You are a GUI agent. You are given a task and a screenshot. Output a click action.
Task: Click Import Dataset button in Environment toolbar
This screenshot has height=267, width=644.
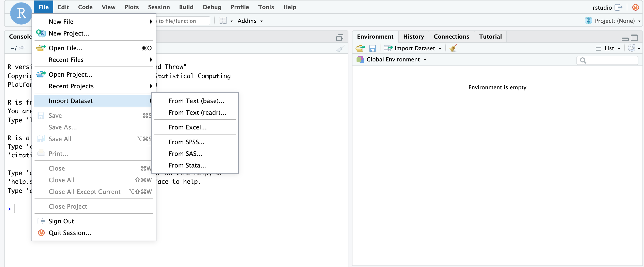(414, 48)
